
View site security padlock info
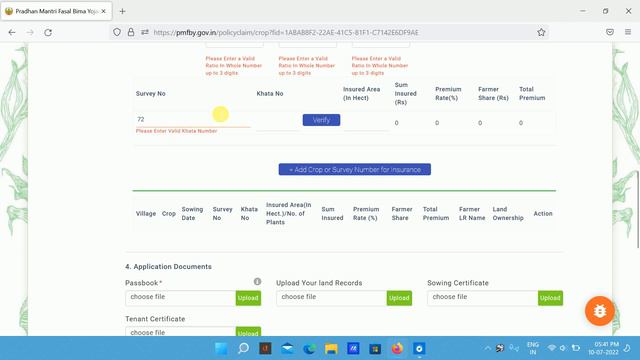point(131,32)
